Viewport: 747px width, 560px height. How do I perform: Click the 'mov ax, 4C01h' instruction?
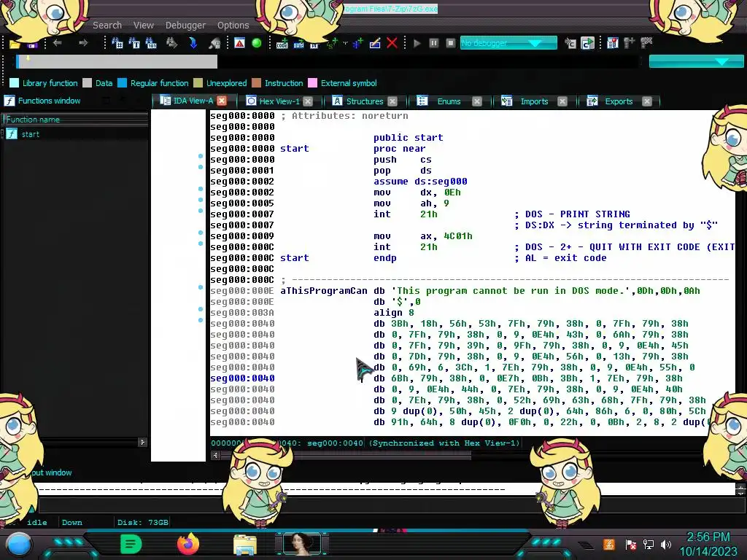(x=422, y=236)
